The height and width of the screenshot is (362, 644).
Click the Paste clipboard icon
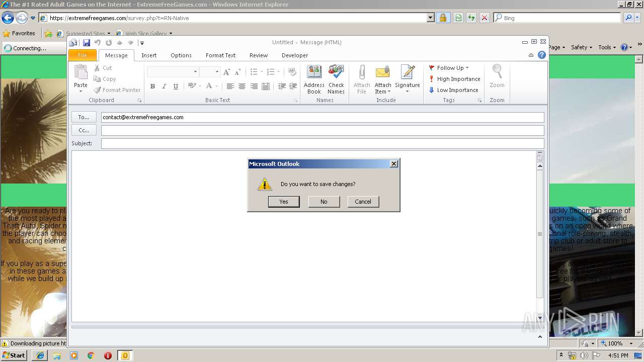(x=80, y=72)
